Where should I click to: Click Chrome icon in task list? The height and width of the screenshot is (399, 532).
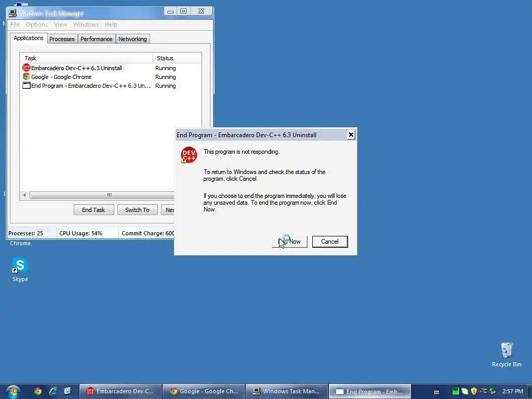point(26,77)
